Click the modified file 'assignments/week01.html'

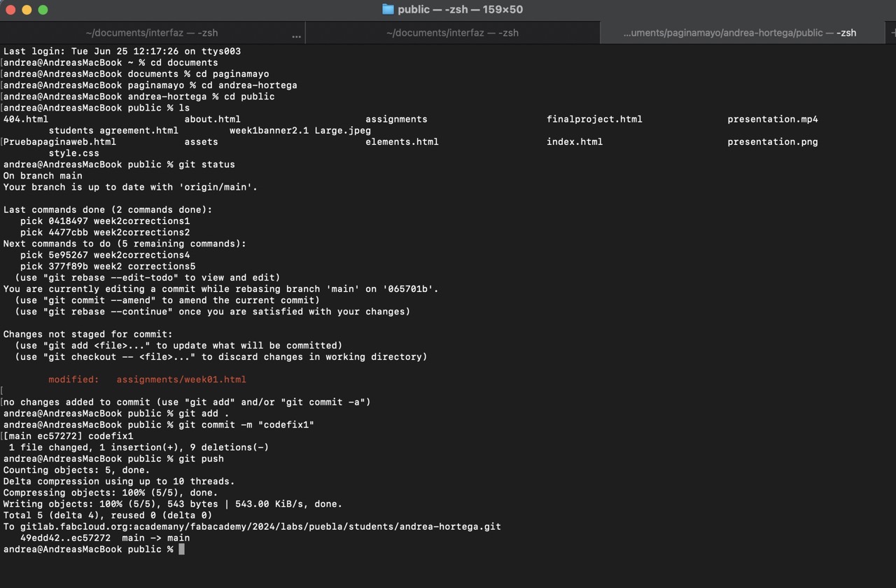[x=181, y=379]
